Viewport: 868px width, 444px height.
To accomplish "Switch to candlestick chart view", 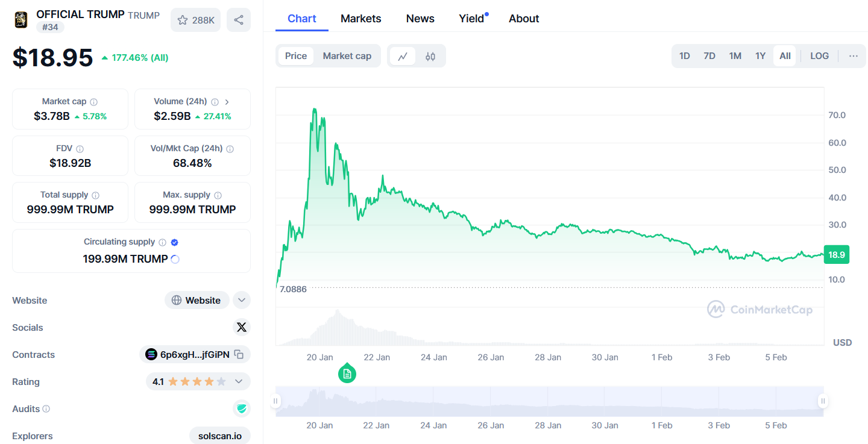I will 430,56.
